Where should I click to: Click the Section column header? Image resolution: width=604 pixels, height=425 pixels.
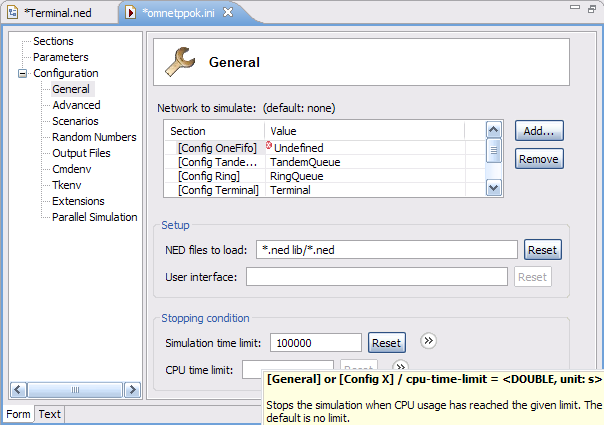(215, 131)
